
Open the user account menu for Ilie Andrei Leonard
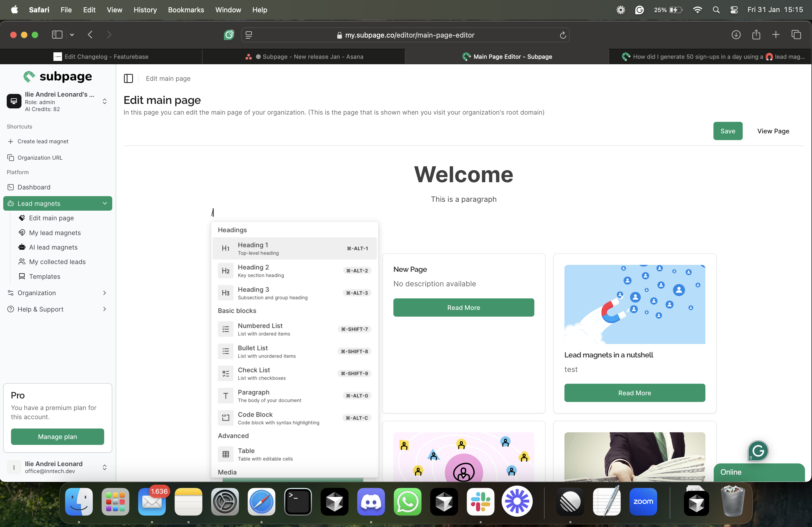click(57, 467)
